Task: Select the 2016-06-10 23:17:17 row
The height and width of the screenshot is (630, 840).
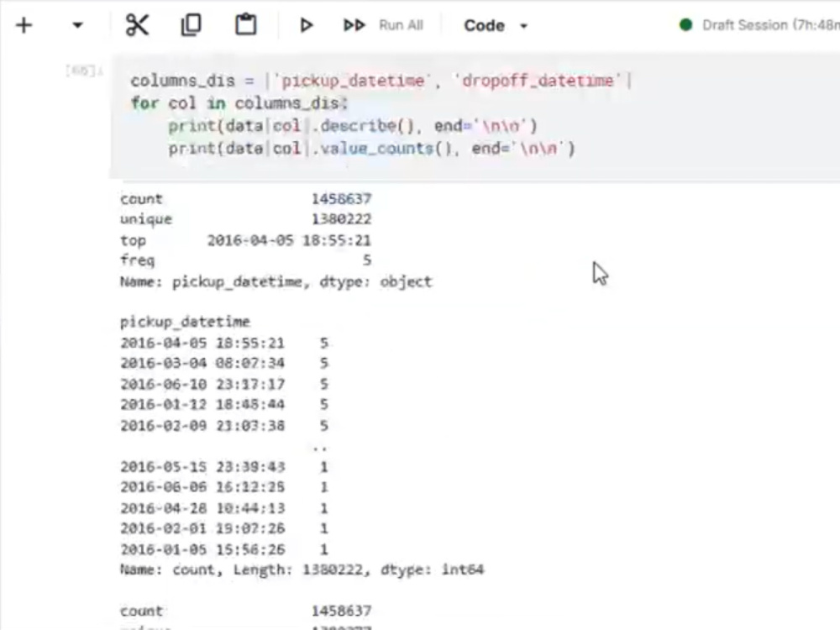Action: [224, 384]
